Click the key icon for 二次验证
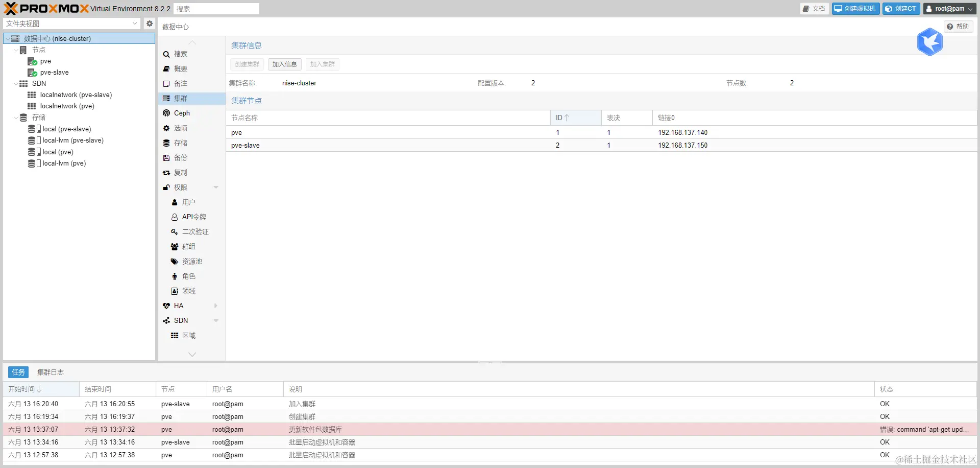980x468 pixels. 175,232
